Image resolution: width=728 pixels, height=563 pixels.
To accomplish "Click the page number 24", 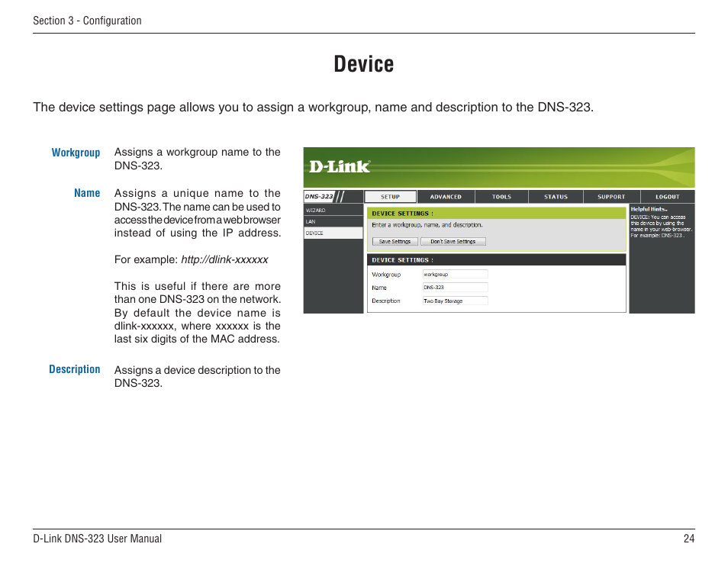I will click(x=689, y=539).
